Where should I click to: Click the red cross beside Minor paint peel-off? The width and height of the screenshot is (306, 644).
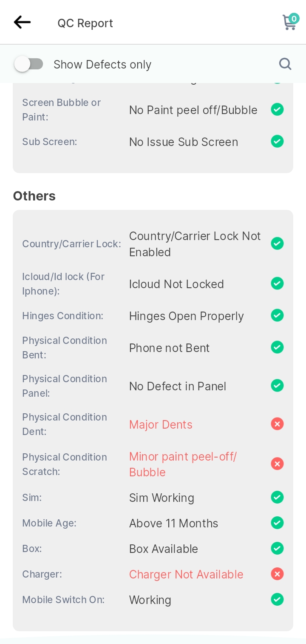click(277, 464)
